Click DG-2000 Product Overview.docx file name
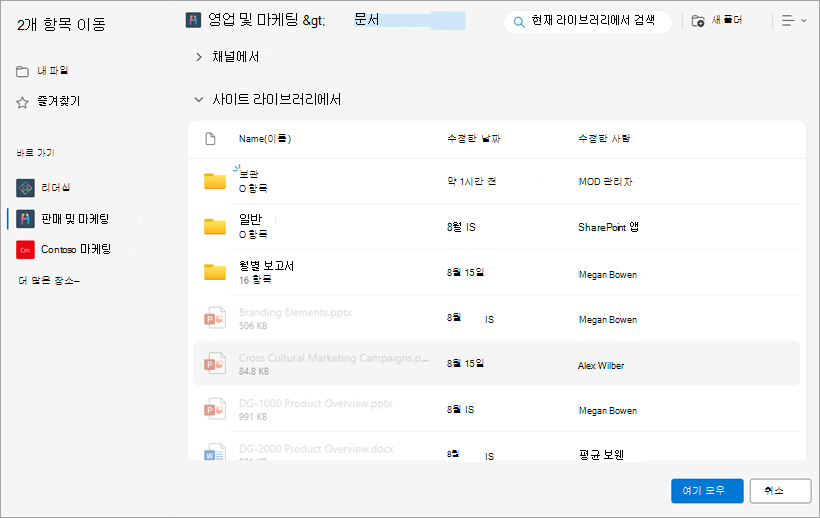820x518 pixels. click(316, 449)
